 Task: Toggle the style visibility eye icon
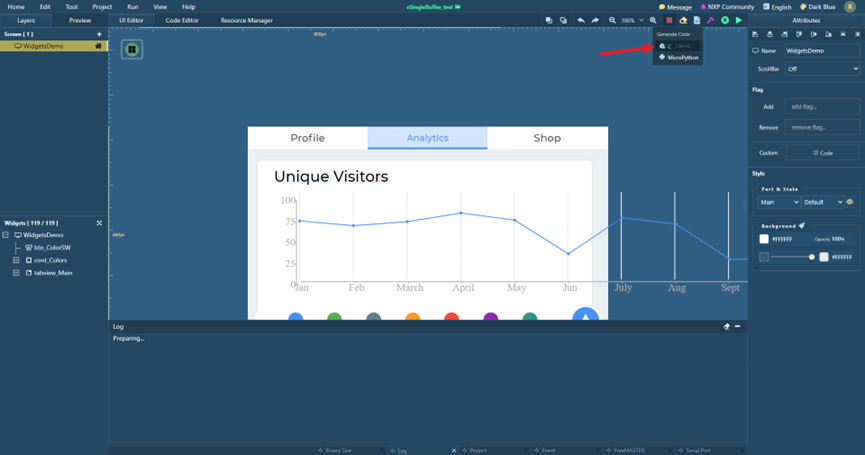850,202
